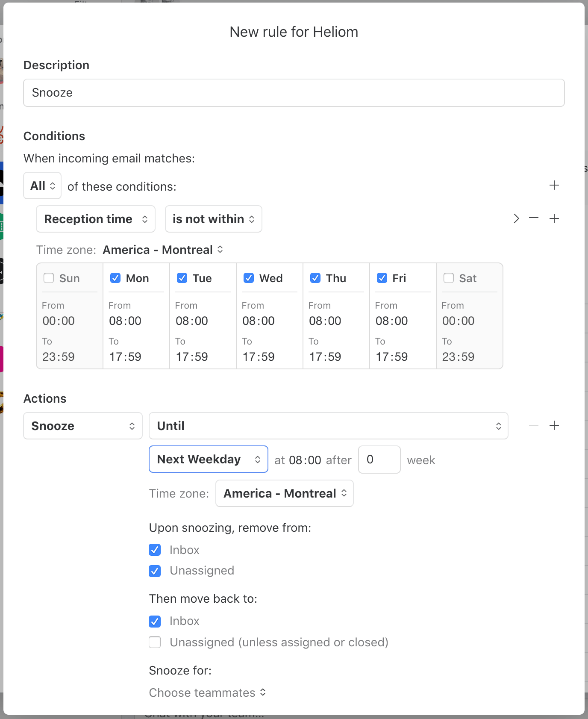Click the chevron arrow on Reception time row
588x719 pixels.
coord(516,218)
